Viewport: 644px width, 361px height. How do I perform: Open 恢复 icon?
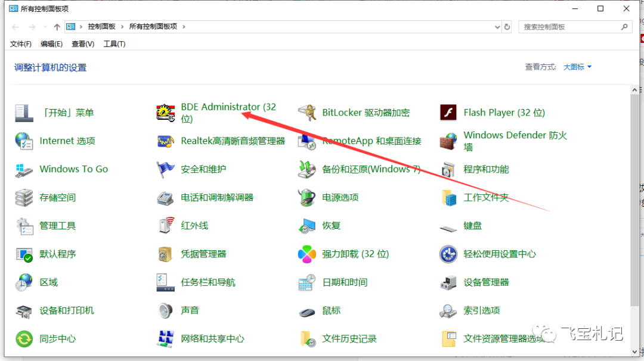coord(307,226)
